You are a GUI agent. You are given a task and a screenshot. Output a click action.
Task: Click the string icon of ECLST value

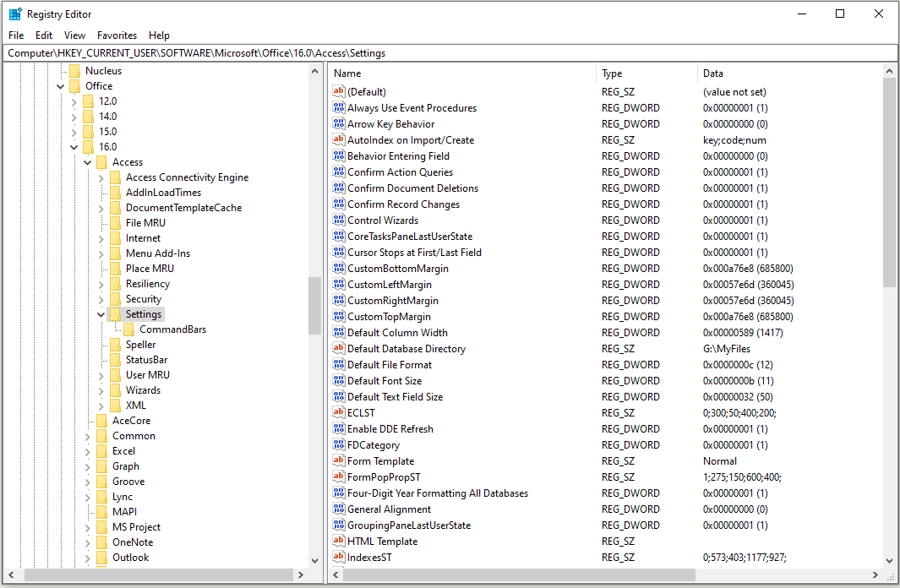pyautogui.click(x=339, y=412)
